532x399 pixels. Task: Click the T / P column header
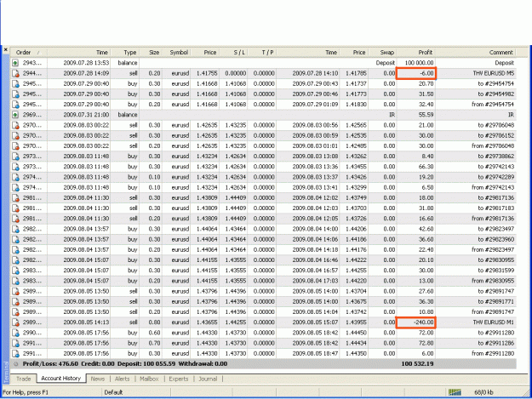262,52
